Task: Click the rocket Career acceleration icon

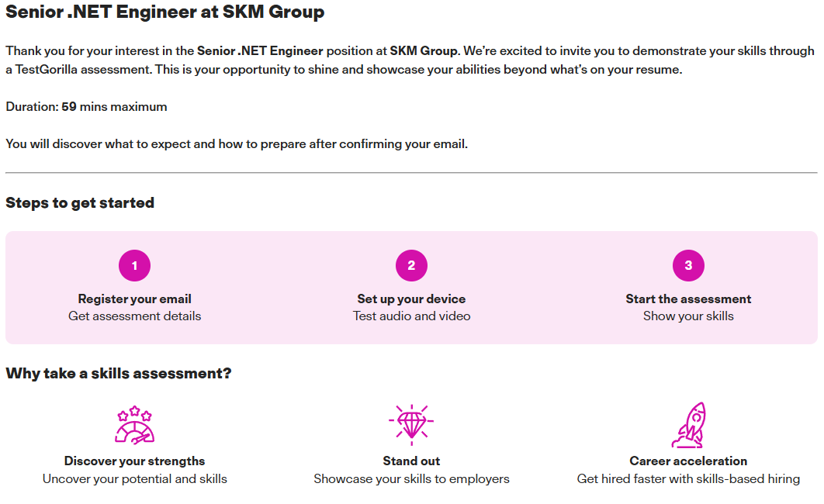Action: coord(688,425)
